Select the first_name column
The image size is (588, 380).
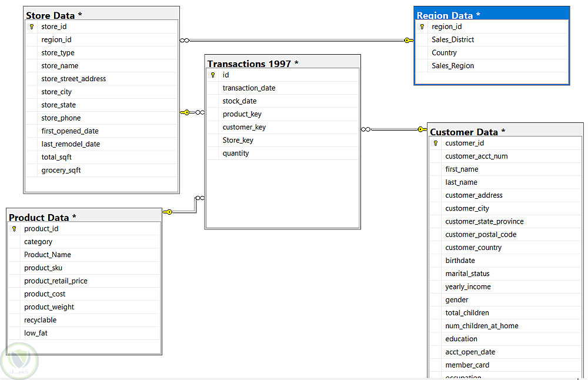(x=506, y=169)
